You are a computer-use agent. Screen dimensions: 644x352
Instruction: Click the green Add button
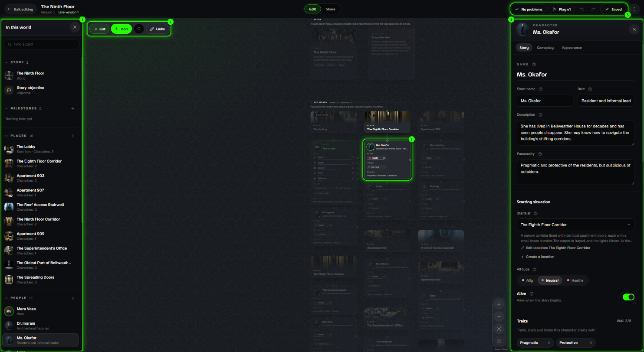coord(122,29)
